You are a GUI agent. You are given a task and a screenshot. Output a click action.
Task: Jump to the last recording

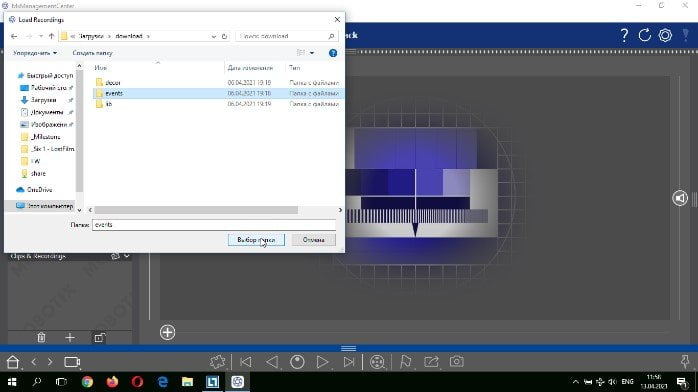click(x=349, y=362)
